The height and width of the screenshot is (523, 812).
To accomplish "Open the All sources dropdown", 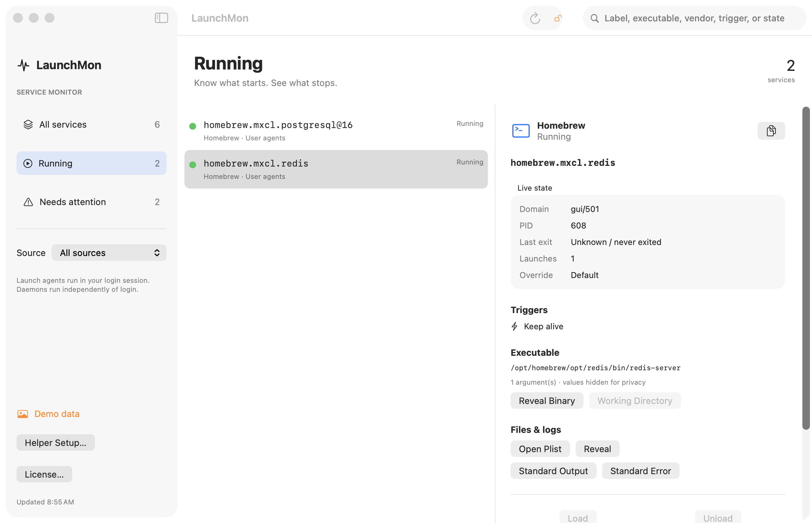I will [109, 253].
